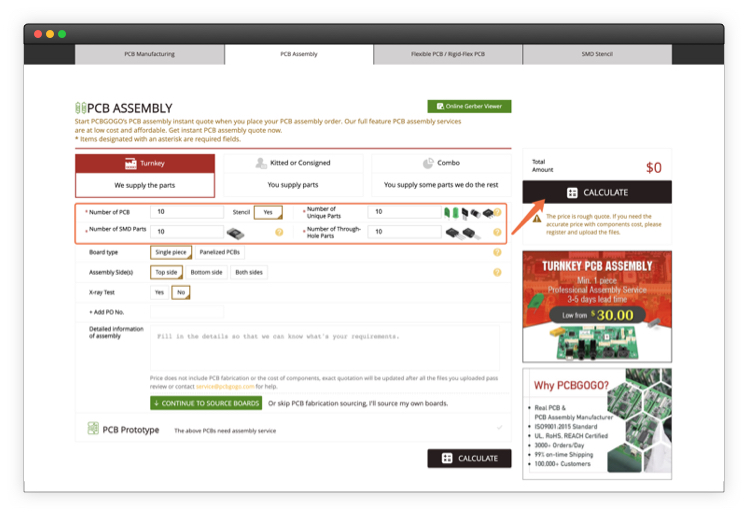748x516 pixels.
Task: Open help icon for Unique Parts
Action: [497, 212]
